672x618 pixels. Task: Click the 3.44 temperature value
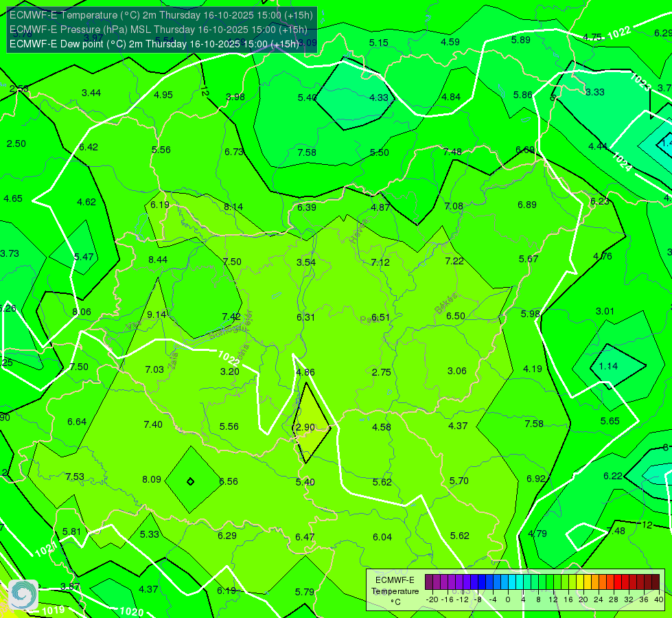[91, 93]
